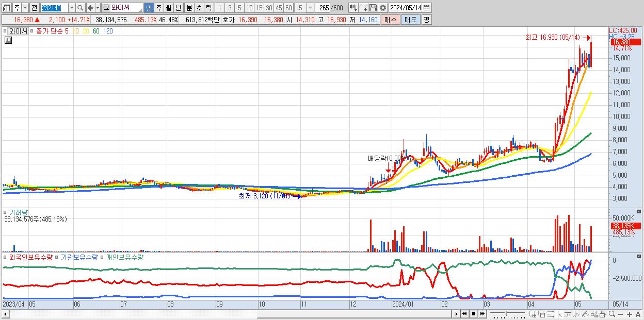
Task: Click the bar count field showing 265
Action: tap(323, 8)
